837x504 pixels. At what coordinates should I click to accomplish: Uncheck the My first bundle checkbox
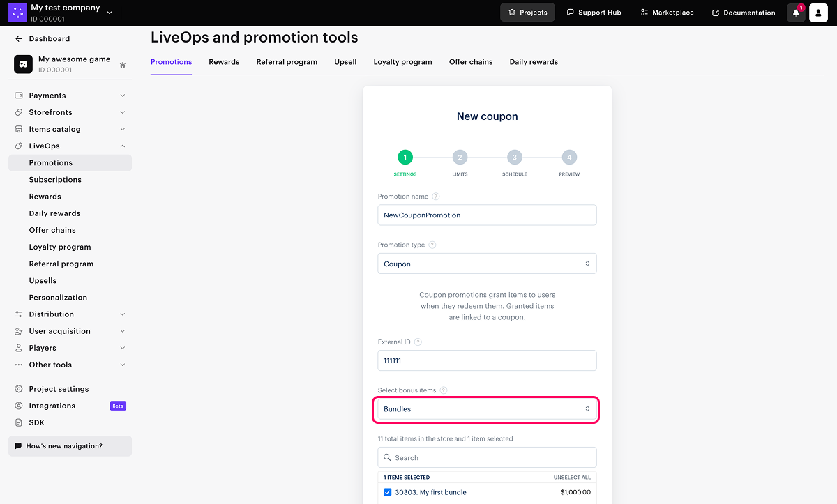(388, 492)
